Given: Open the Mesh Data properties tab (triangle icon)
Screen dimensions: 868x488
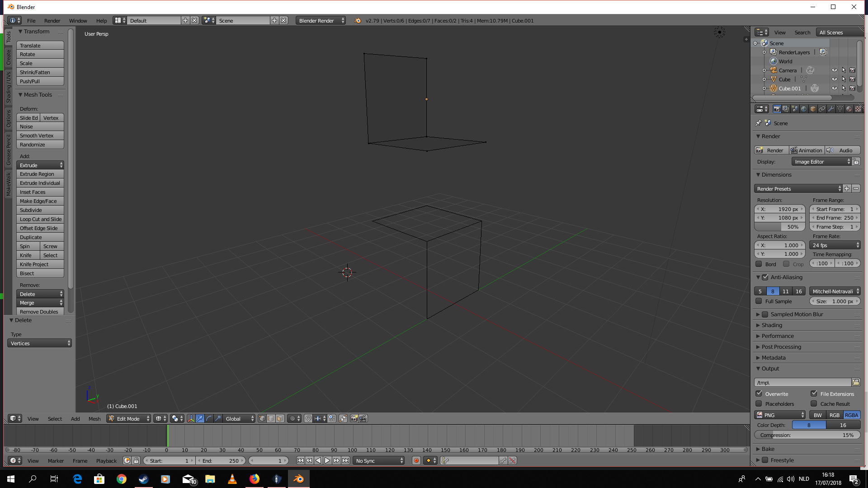Looking at the screenshot, I should 840,109.
